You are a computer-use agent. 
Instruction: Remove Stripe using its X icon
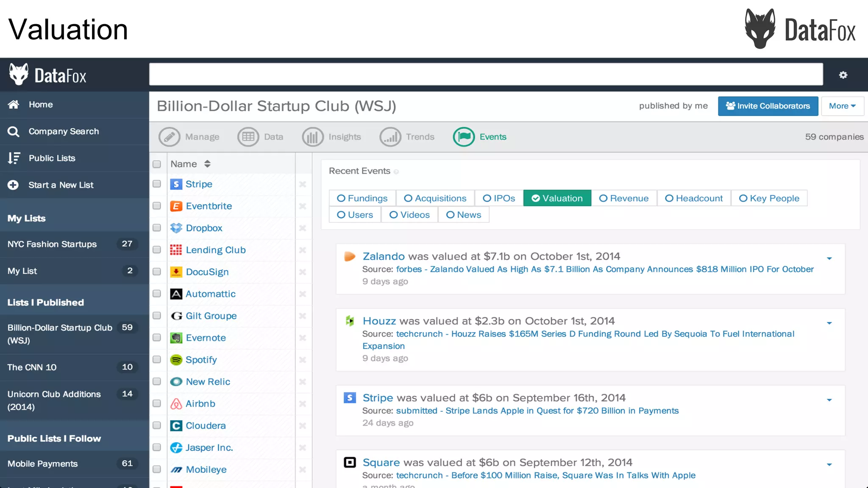coord(303,184)
